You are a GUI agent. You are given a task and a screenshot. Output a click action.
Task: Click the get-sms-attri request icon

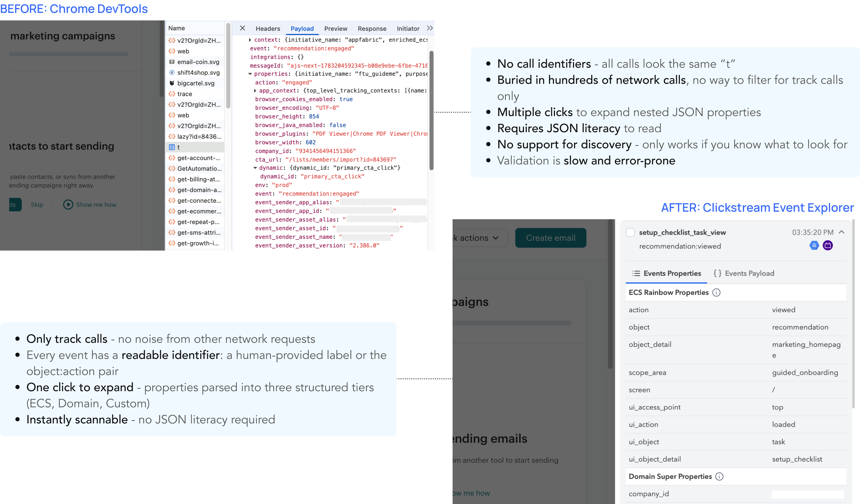coord(172,232)
